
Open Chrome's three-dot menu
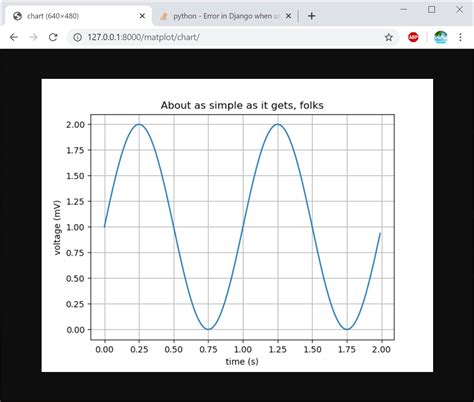point(460,37)
